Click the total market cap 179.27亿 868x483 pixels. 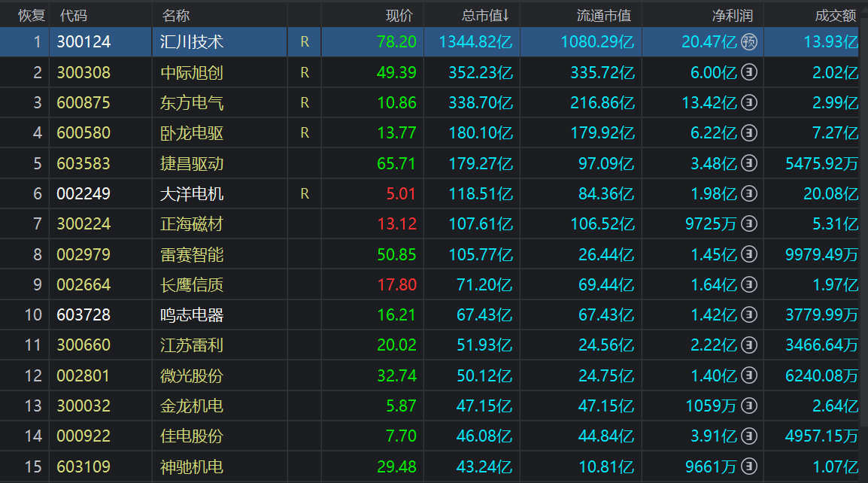pyautogui.click(x=481, y=163)
